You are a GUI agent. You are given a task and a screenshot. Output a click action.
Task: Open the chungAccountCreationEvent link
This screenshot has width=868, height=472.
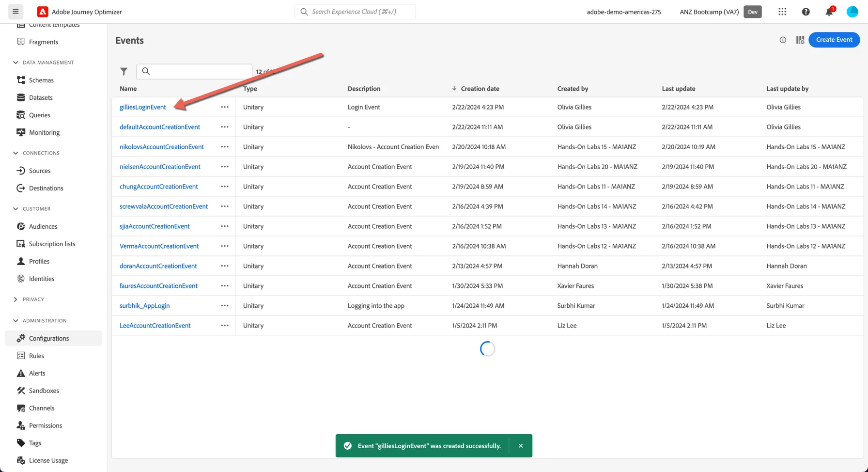tap(159, 187)
